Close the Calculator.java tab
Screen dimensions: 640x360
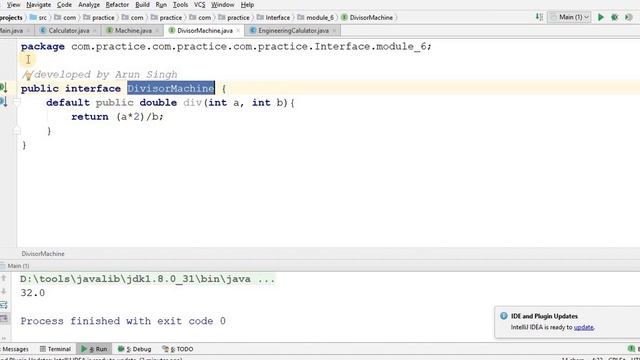pyautogui.click(x=95, y=31)
